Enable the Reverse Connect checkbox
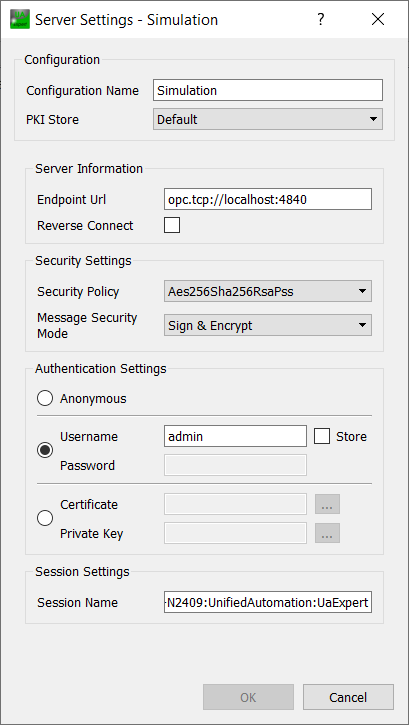The height and width of the screenshot is (725, 409). pyautogui.click(x=172, y=225)
